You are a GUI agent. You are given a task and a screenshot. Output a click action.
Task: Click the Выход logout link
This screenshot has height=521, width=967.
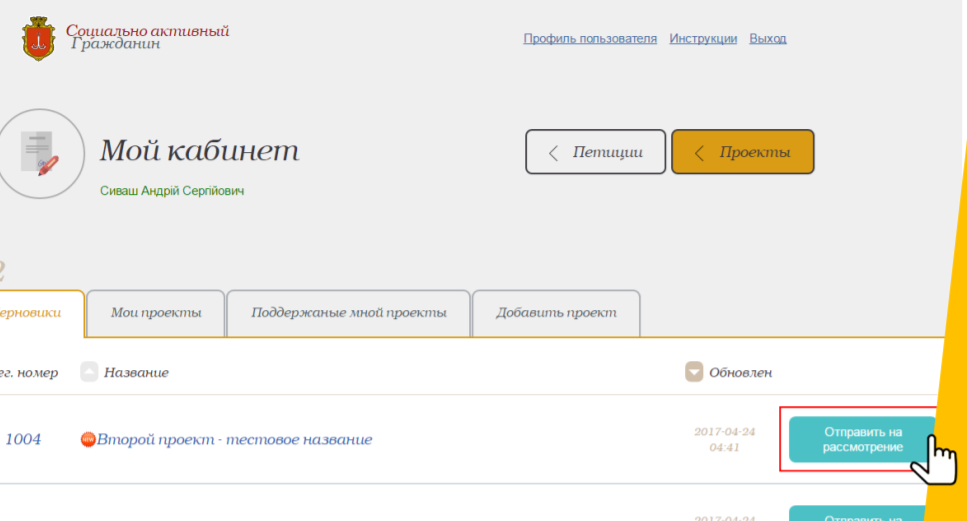pos(768,38)
